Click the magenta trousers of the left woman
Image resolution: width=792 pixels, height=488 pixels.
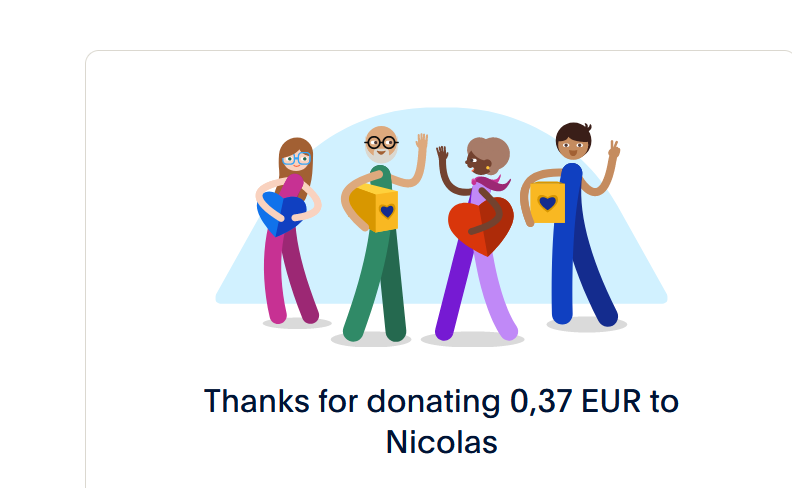[x=290, y=277]
